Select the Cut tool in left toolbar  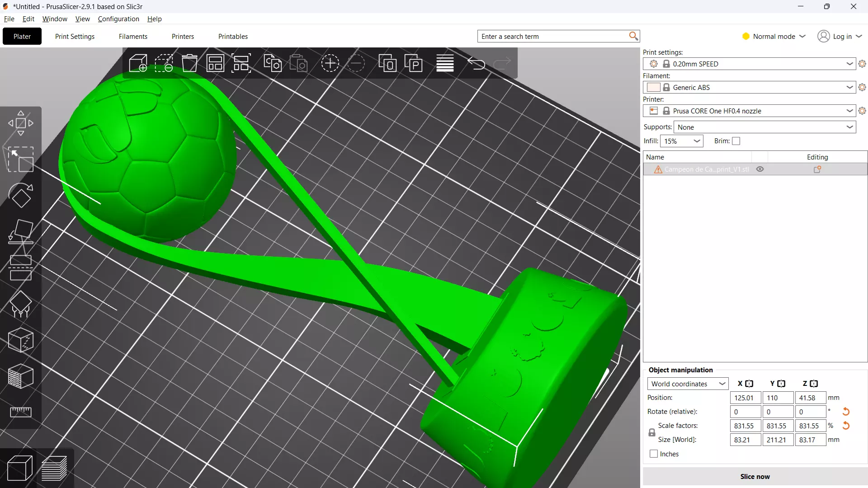(21, 268)
